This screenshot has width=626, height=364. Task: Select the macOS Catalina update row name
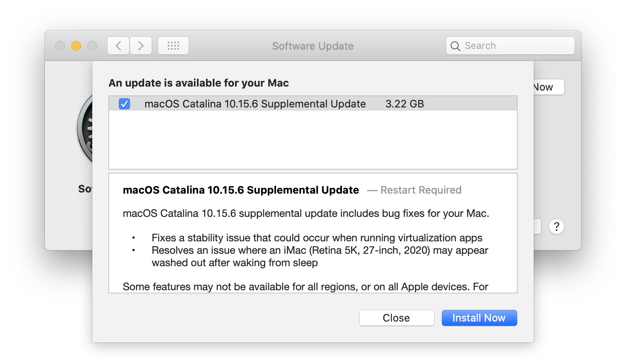point(255,104)
